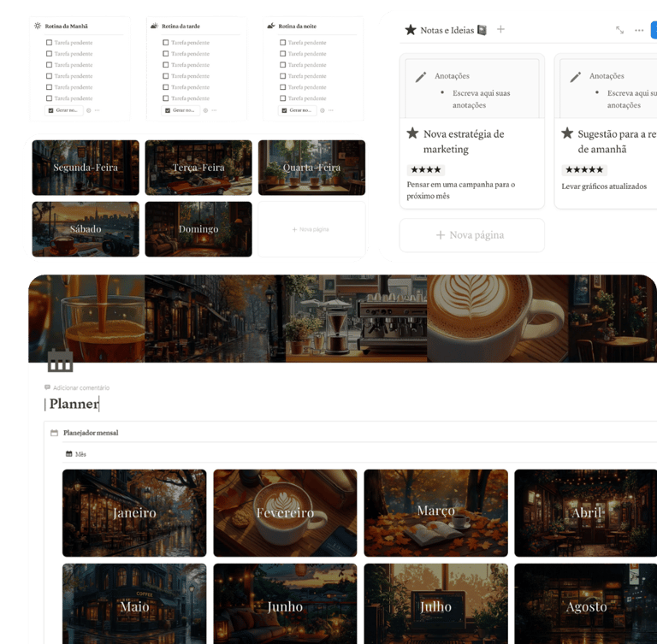Open the Quarta-Feira page card
The image size is (657, 644).
(x=311, y=168)
